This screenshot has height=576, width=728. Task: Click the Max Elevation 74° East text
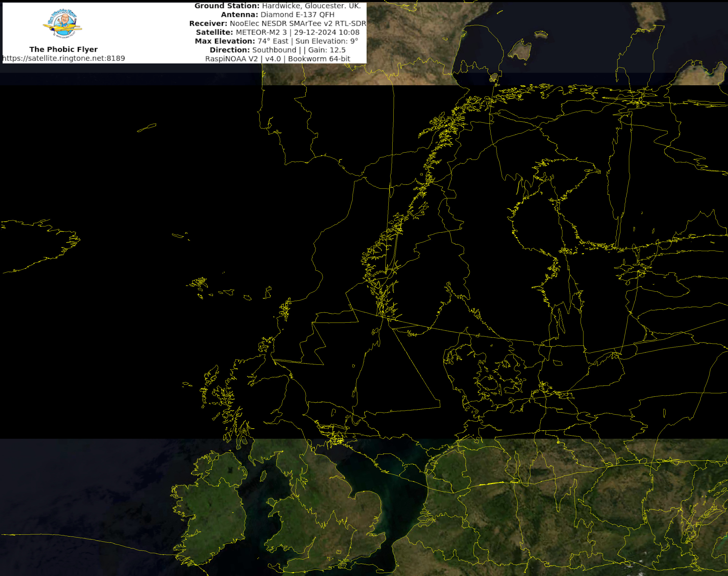coord(276,41)
